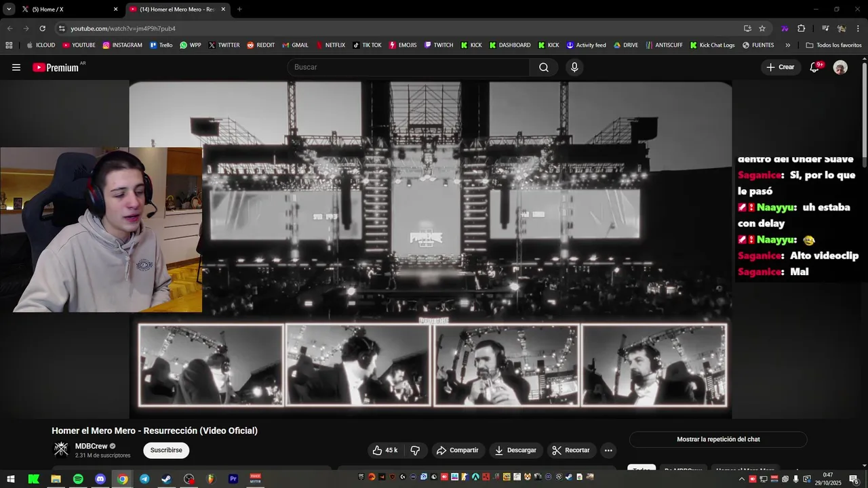868x488 pixels.
Task: Open the WPP bookmark
Action: pyautogui.click(x=191, y=45)
